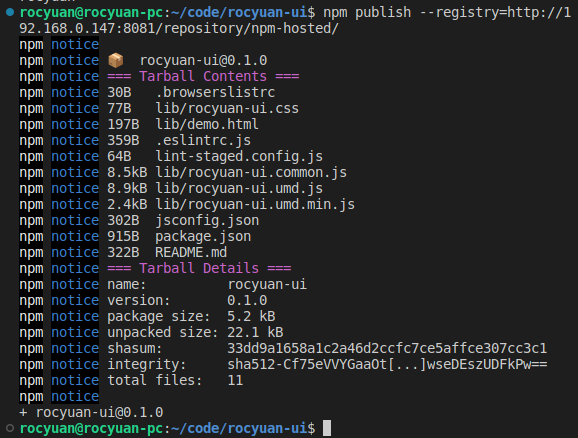
Task: Click the lib/rocyuan-ui.css file path
Action: click(x=227, y=108)
